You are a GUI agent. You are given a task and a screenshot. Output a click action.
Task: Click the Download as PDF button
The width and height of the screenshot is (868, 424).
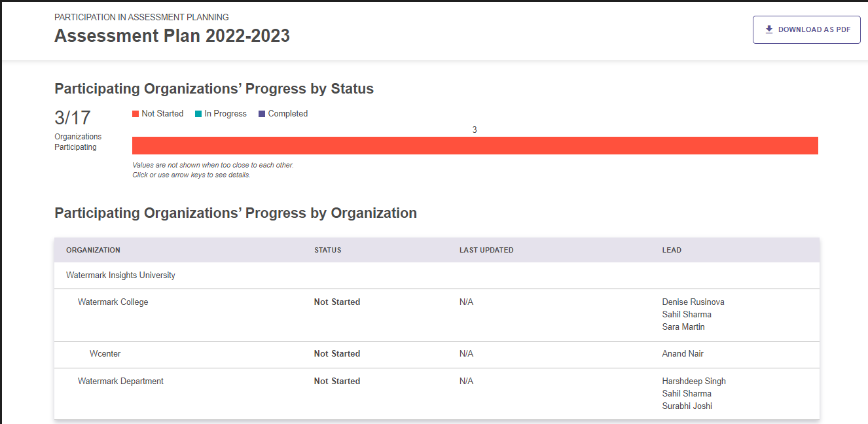coord(806,29)
